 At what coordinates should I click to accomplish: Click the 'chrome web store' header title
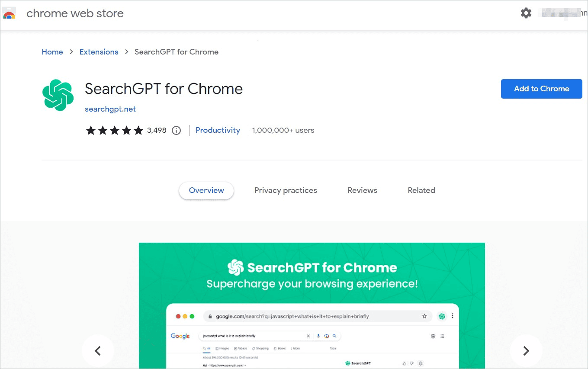point(75,13)
